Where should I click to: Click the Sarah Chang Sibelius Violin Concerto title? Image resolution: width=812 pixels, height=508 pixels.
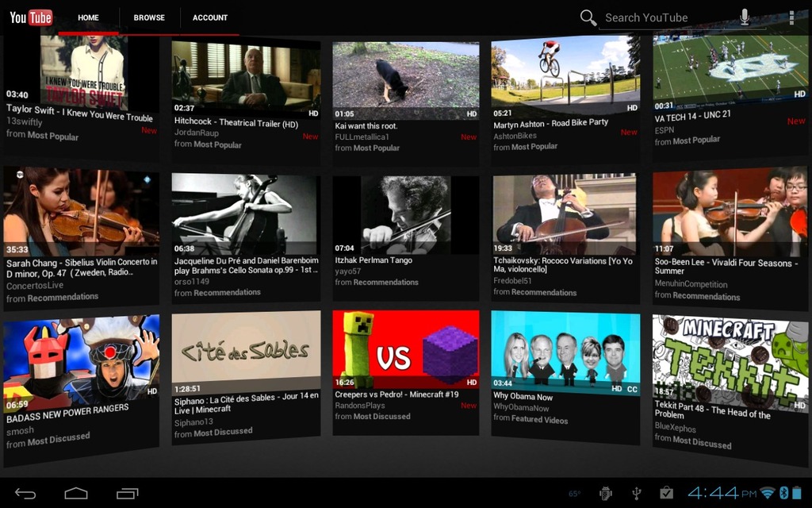[x=82, y=267]
